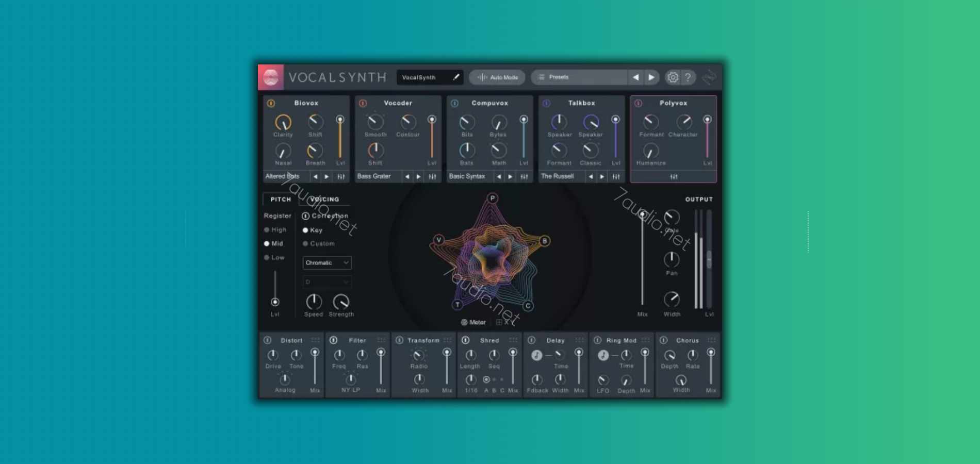This screenshot has height=464, width=980.
Task: Click the Biovox Breath knob
Action: (x=315, y=151)
